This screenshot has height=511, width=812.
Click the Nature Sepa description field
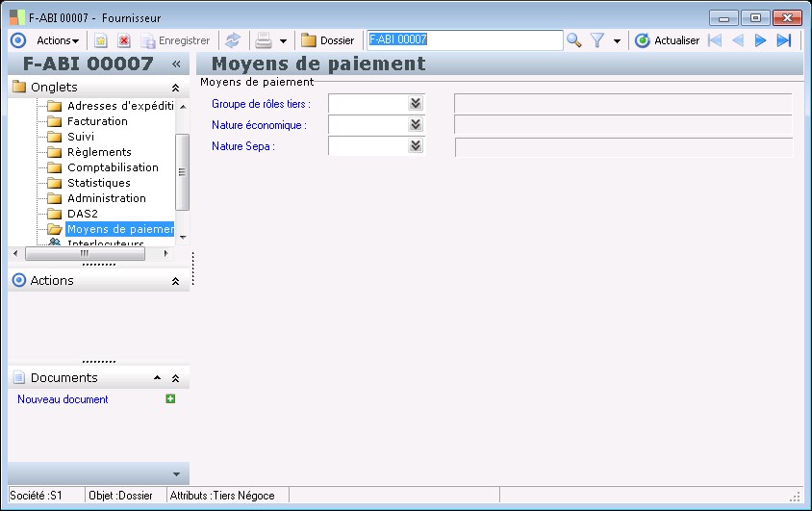[x=623, y=147]
